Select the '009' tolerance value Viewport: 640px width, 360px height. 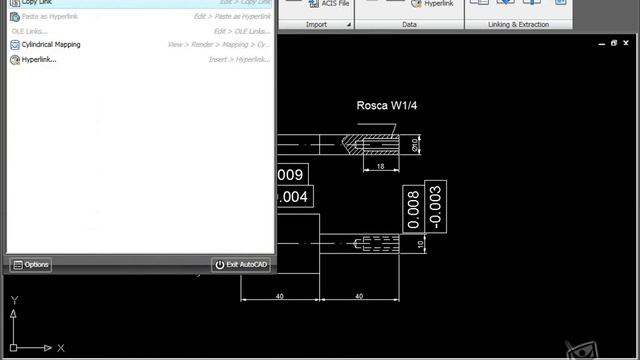pyautogui.click(x=290, y=175)
